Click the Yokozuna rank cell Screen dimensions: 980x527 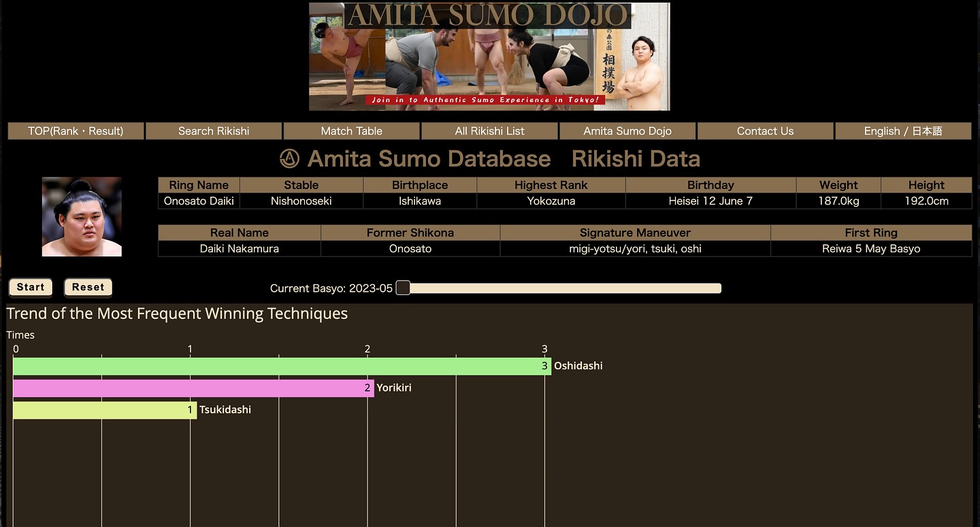[x=551, y=201]
